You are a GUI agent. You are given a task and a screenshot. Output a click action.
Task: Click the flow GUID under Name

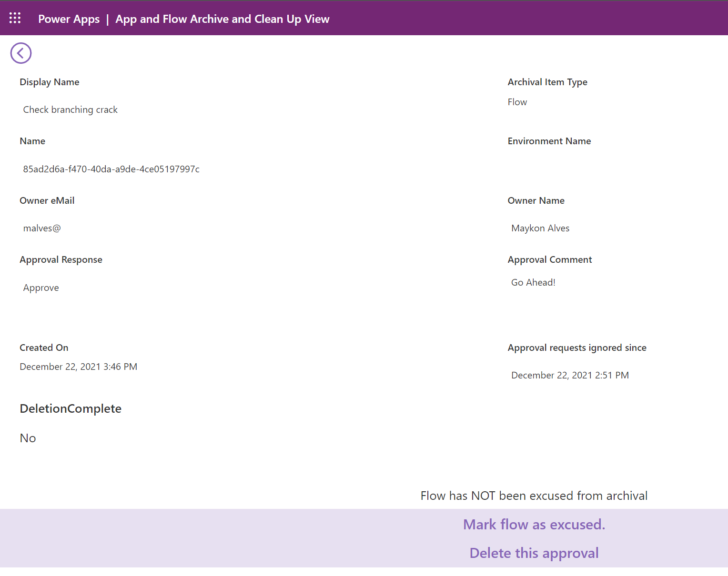(111, 169)
